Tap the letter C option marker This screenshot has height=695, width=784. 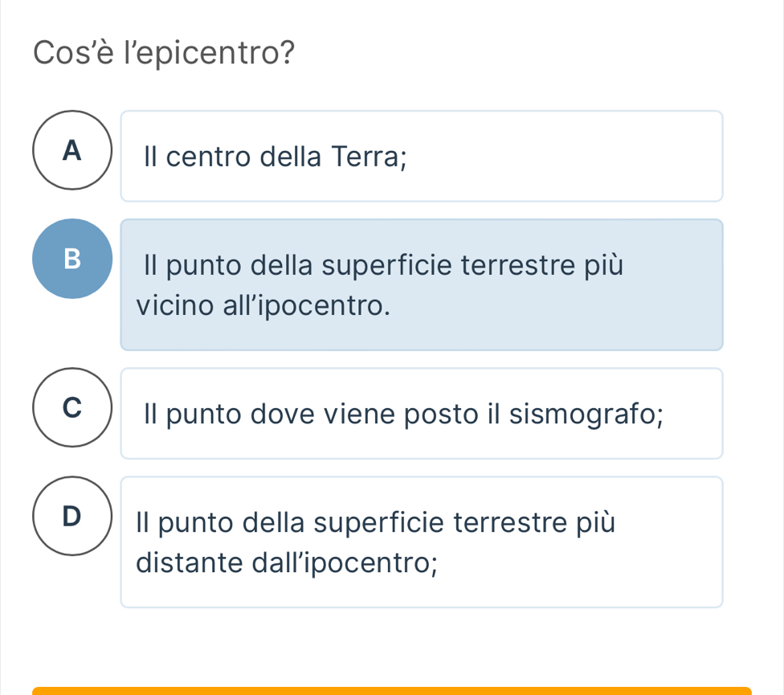[x=72, y=407]
